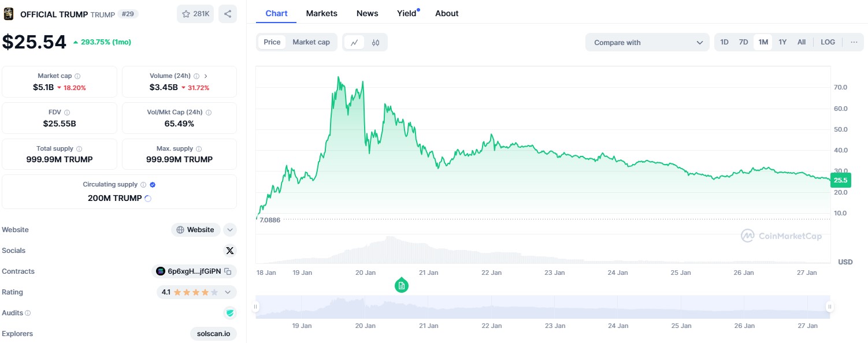
Task: Open the event marker on the chart
Action: [x=401, y=285]
